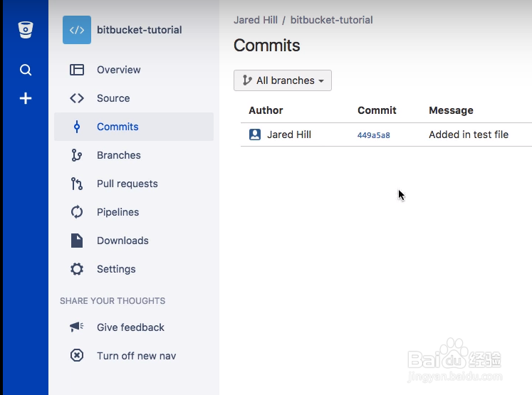Click the Turn off new nav X icon
Screen dimensions: 532x395
click(x=77, y=356)
